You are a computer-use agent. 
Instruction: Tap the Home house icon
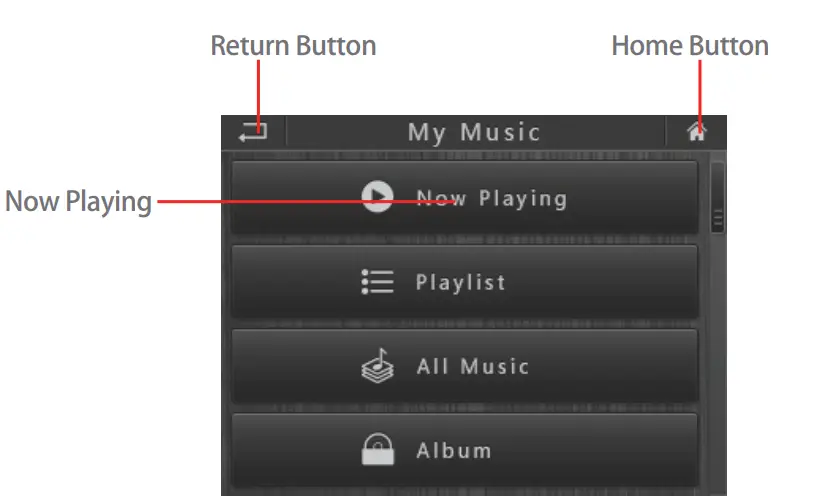click(696, 132)
